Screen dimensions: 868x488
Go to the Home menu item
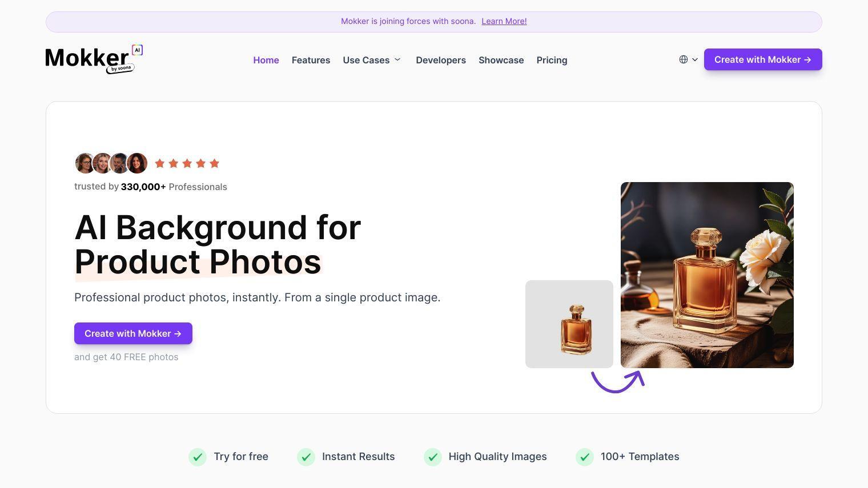pos(266,60)
